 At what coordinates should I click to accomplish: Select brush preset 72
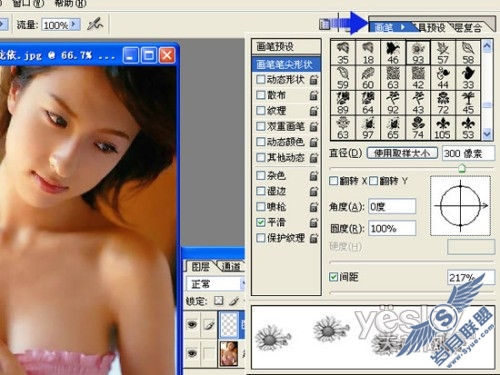pyautogui.click(x=443, y=102)
